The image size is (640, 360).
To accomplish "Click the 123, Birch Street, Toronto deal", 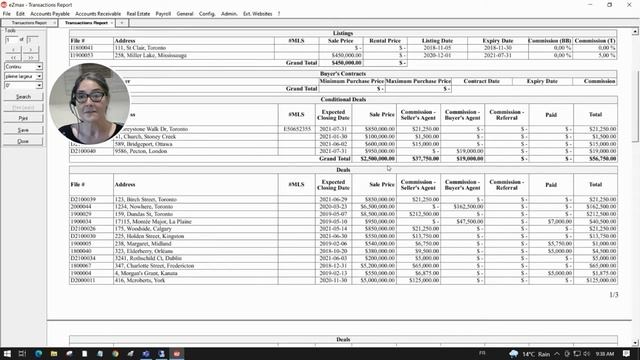I will point(343,199).
